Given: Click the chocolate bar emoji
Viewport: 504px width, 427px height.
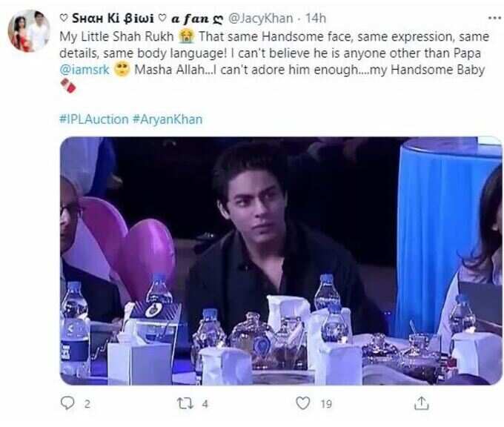Looking at the screenshot, I should point(68,86).
